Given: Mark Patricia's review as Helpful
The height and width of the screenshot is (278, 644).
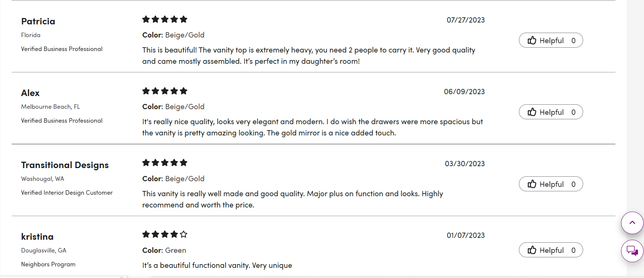Looking at the screenshot, I should (551, 41).
